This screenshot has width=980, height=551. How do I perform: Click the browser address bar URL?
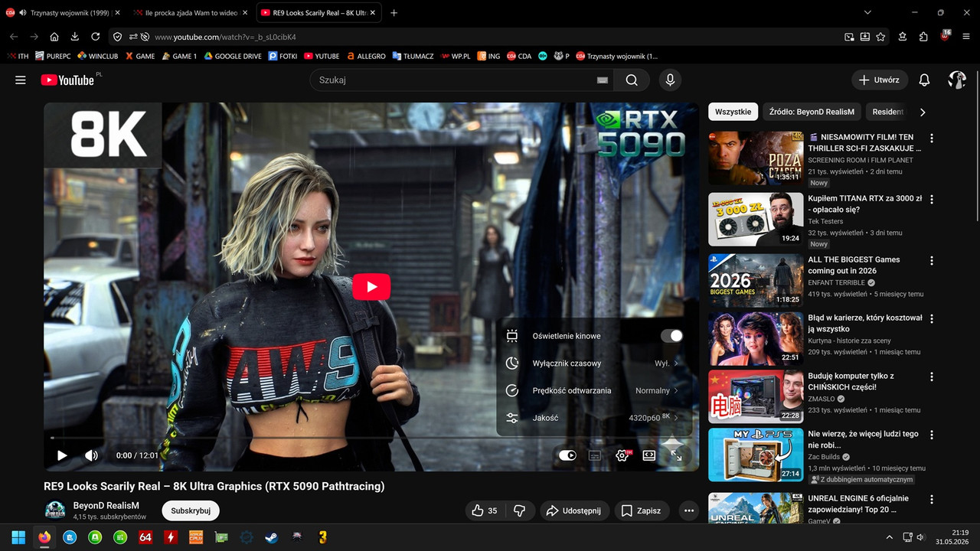pos(225,37)
